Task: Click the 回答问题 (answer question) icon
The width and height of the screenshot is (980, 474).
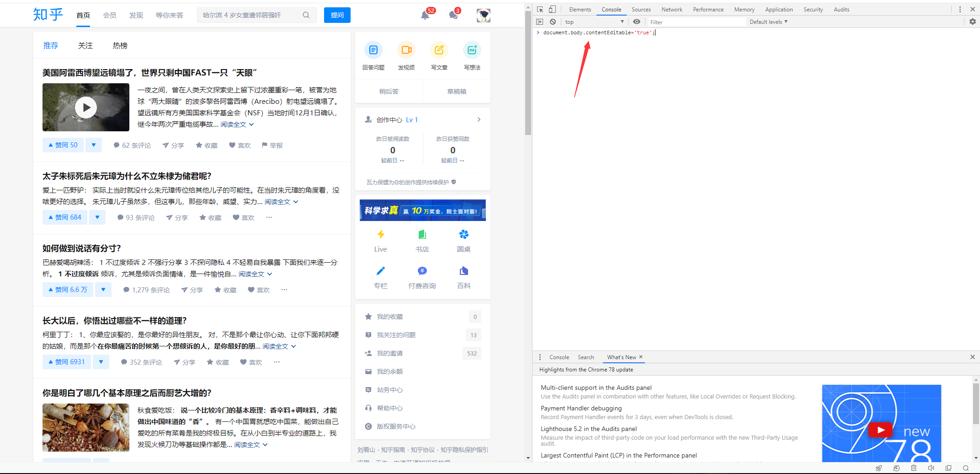Action: pyautogui.click(x=373, y=50)
